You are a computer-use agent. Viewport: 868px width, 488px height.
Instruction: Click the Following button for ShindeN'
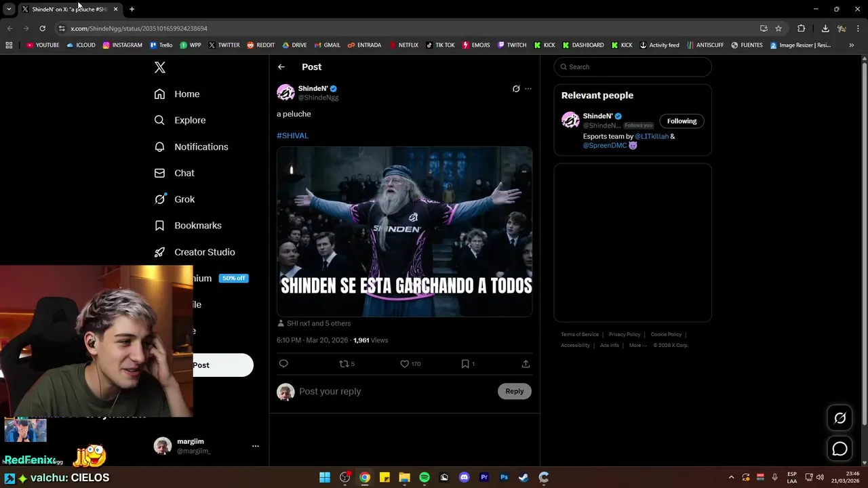[x=682, y=121]
